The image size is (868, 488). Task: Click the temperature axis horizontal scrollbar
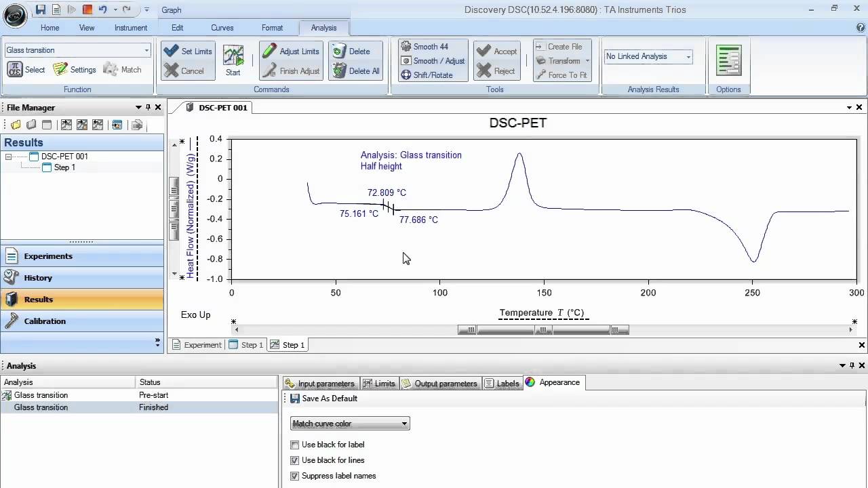click(x=542, y=330)
